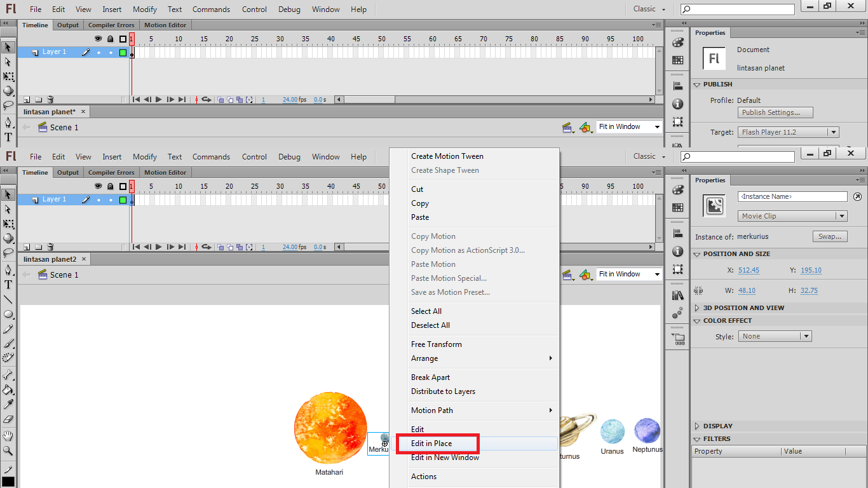868x488 pixels.
Task: Toggle show/hide all layers eye in lower timeline
Action: pyautogui.click(x=98, y=186)
